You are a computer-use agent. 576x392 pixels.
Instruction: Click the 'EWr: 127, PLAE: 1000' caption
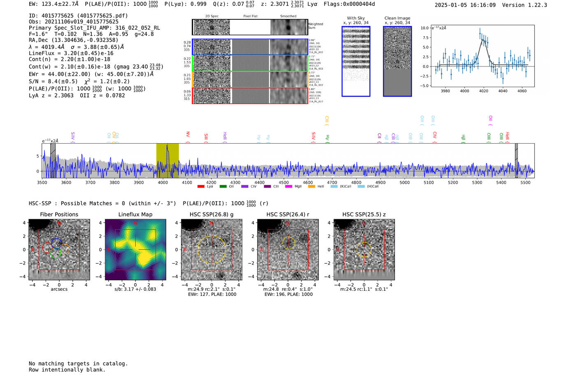click(211, 294)
